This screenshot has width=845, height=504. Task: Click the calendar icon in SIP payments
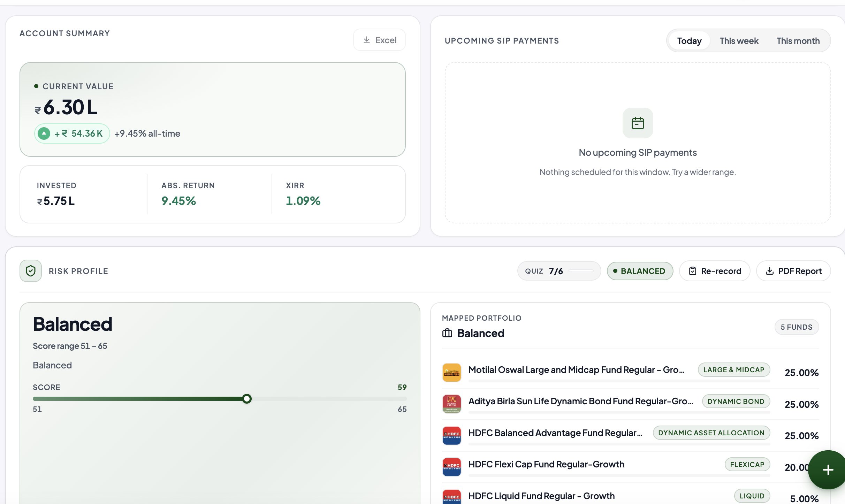[x=638, y=123]
